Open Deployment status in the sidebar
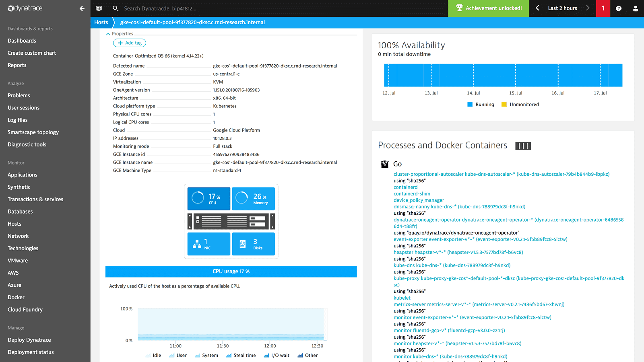This screenshot has width=644, height=362. tap(31, 352)
